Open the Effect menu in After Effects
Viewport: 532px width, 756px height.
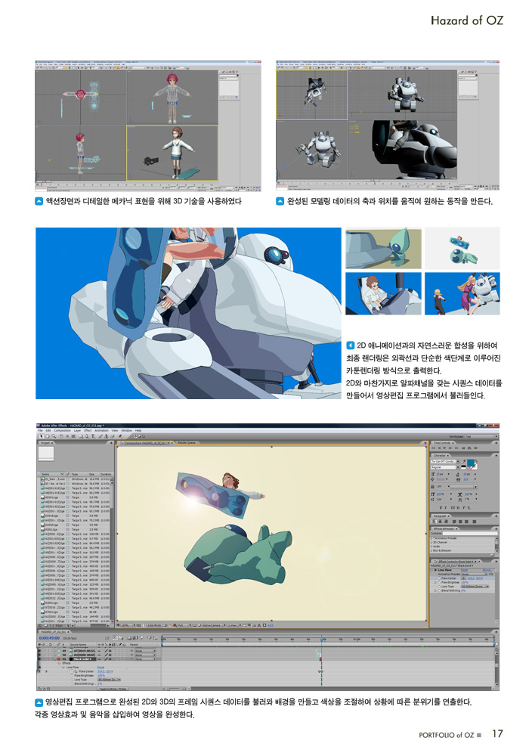tap(88, 431)
